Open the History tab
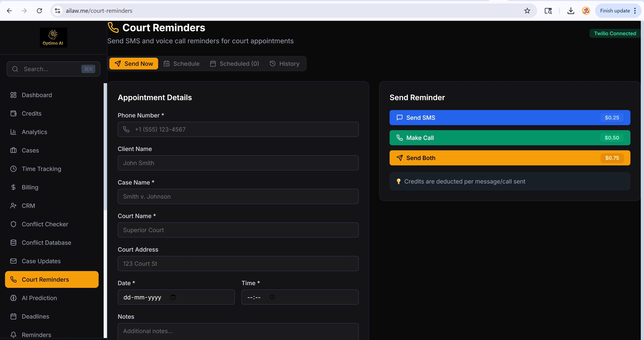This screenshot has width=644, height=340. click(x=284, y=64)
